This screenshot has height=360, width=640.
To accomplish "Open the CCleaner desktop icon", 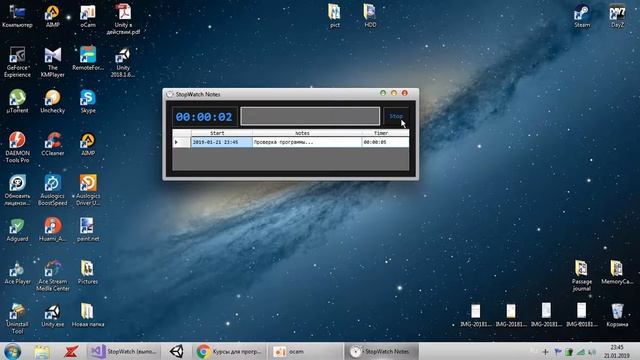I will 53,144.
